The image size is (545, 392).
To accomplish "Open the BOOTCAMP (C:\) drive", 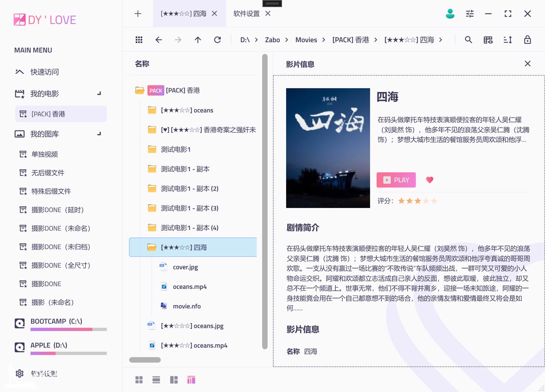I will [x=61, y=324].
